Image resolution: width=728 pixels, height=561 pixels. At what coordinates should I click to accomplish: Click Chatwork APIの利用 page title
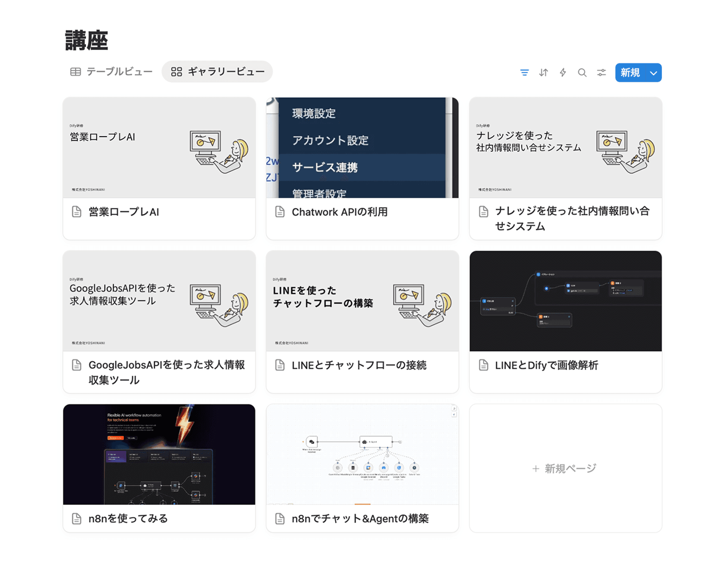[339, 212]
